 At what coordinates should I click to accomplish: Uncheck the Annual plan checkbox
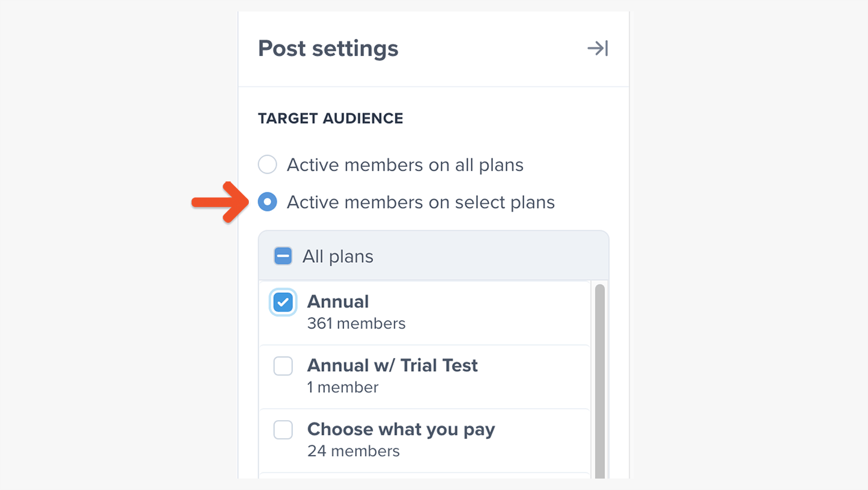(283, 302)
